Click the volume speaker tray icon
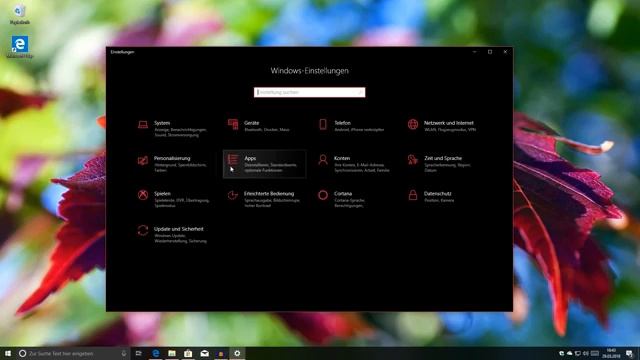This screenshot has width=640, height=360. click(x=586, y=353)
